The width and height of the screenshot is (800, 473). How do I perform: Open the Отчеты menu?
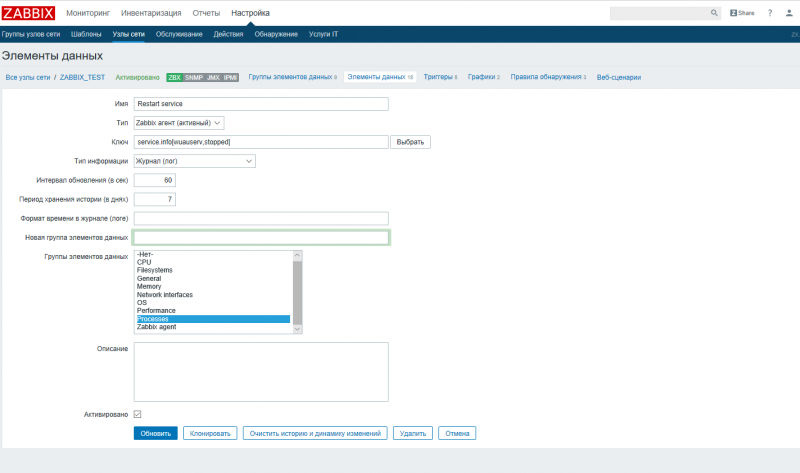206,13
